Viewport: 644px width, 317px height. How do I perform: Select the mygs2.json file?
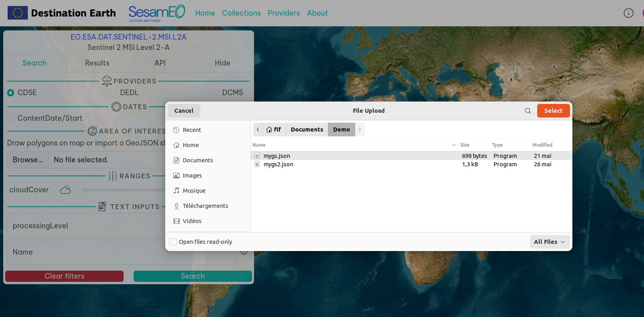click(x=411, y=164)
